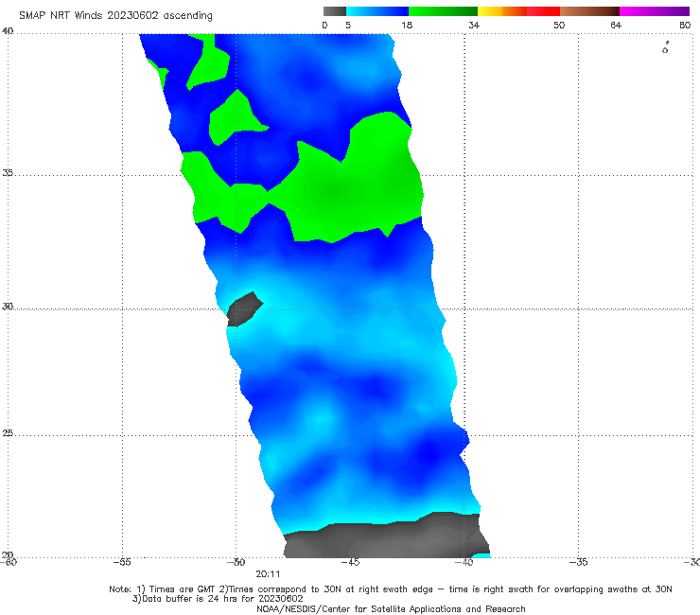Click the magenta-purple 64–80 color bar segment

coord(655,11)
